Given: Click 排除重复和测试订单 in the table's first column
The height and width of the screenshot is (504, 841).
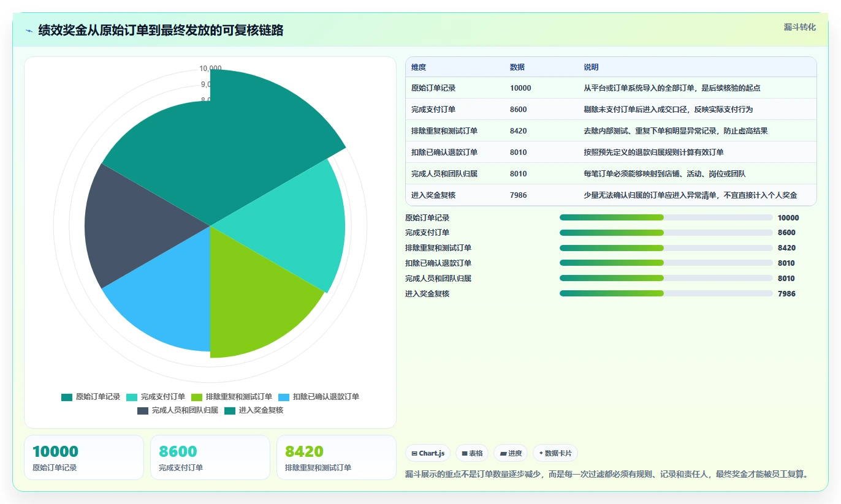Looking at the screenshot, I should pos(444,131).
